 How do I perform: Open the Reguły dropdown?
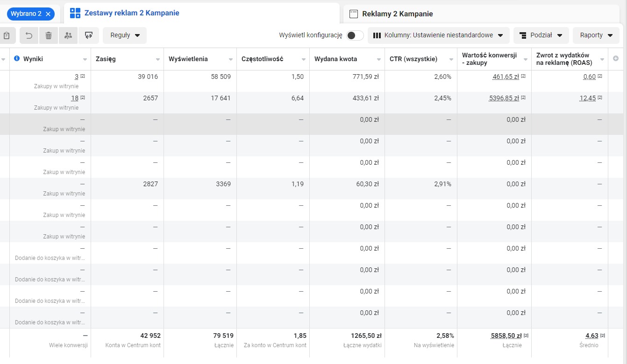click(125, 35)
